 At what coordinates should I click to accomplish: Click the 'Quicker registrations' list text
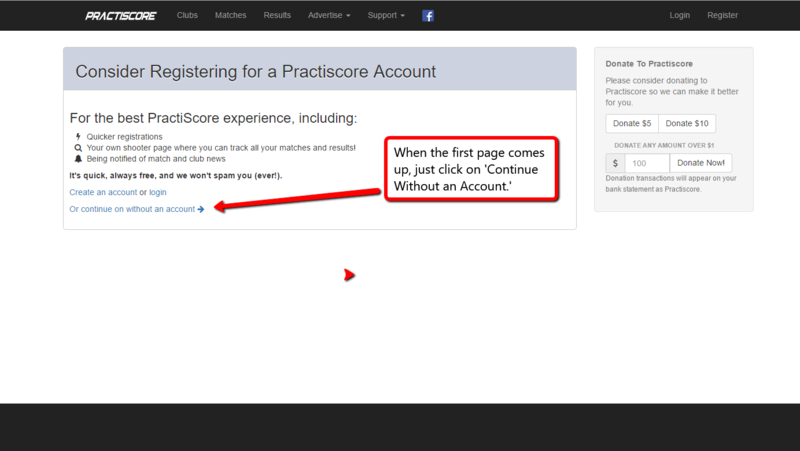point(124,137)
